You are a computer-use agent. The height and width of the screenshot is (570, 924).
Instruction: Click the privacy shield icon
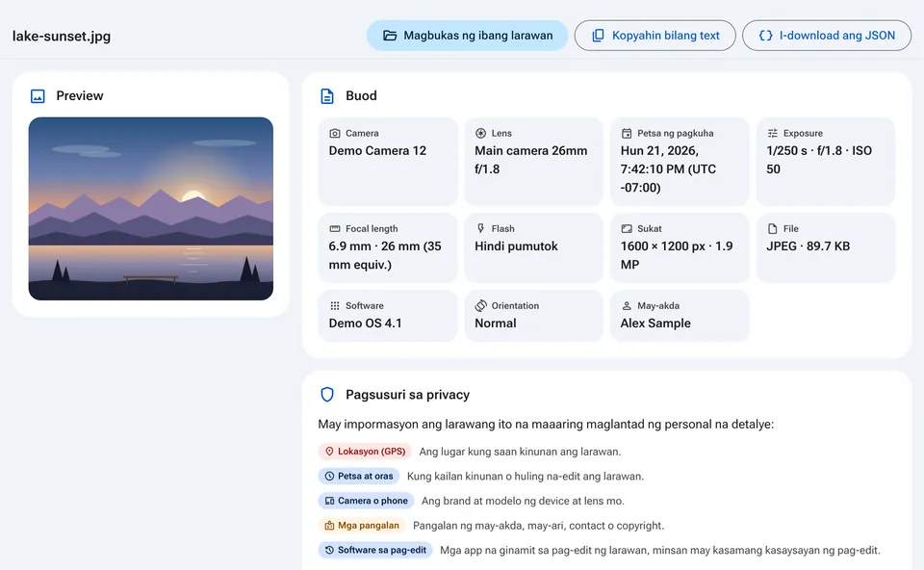click(327, 395)
